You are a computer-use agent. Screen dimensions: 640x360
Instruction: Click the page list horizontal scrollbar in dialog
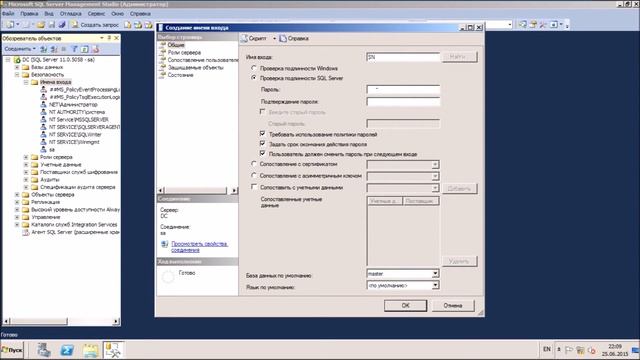pos(198,190)
